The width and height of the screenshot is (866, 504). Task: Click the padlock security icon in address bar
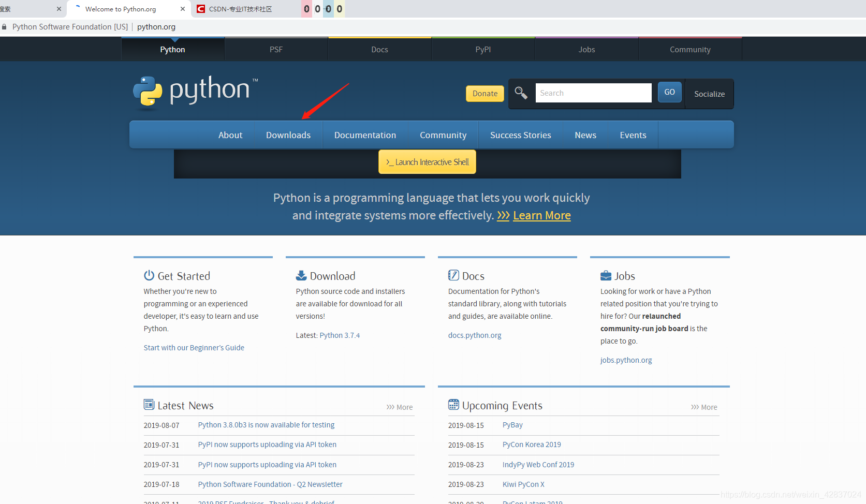point(4,27)
